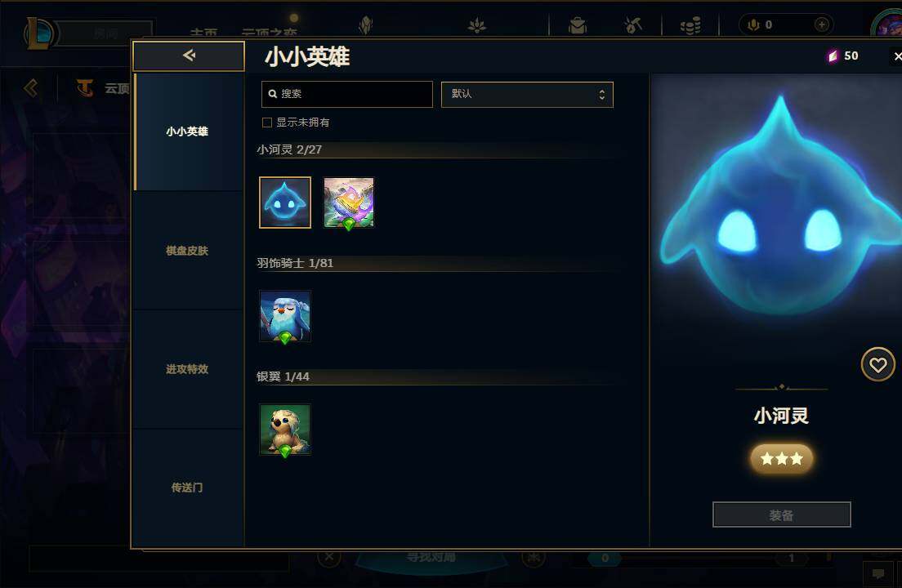Click the 50 currency gem icon
Image resolution: width=902 pixels, height=588 pixels.
[833, 56]
